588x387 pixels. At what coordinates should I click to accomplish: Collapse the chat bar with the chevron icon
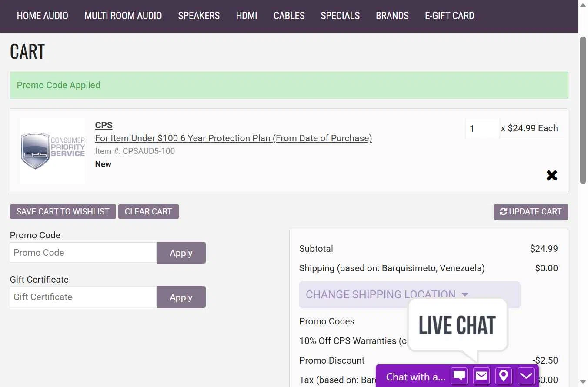click(x=526, y=376)
